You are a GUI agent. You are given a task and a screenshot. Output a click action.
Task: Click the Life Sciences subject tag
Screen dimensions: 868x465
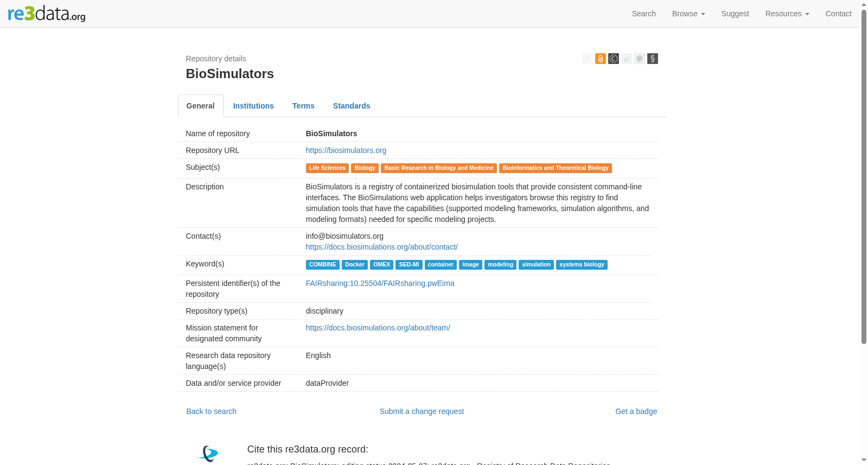[x=327, y=168]
